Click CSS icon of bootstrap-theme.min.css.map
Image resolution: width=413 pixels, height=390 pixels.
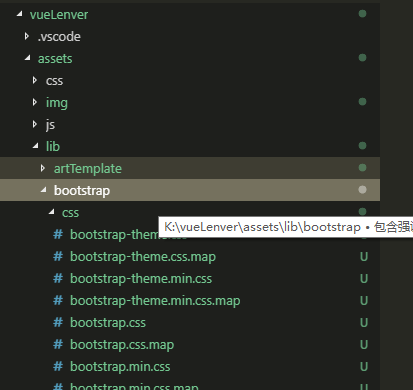tap(58, 301)
